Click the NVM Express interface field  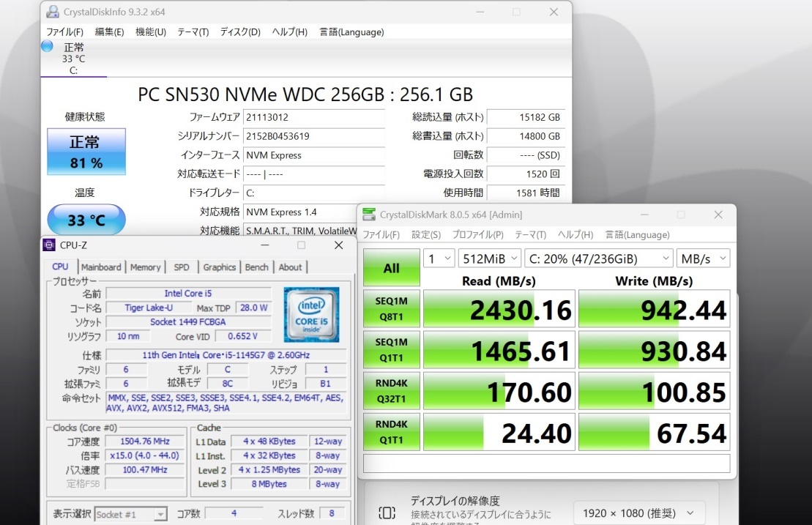tap(314, 154)
